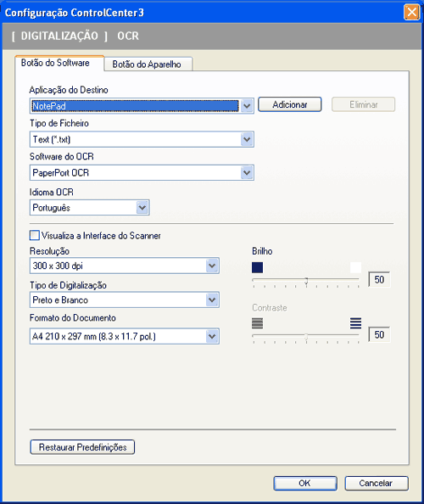Click the white brightness icon
Screen dimensions: 424x504
point(355,267)
